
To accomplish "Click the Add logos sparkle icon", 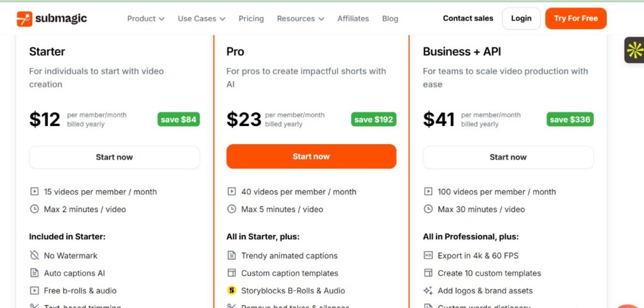I will pos(428,291).
